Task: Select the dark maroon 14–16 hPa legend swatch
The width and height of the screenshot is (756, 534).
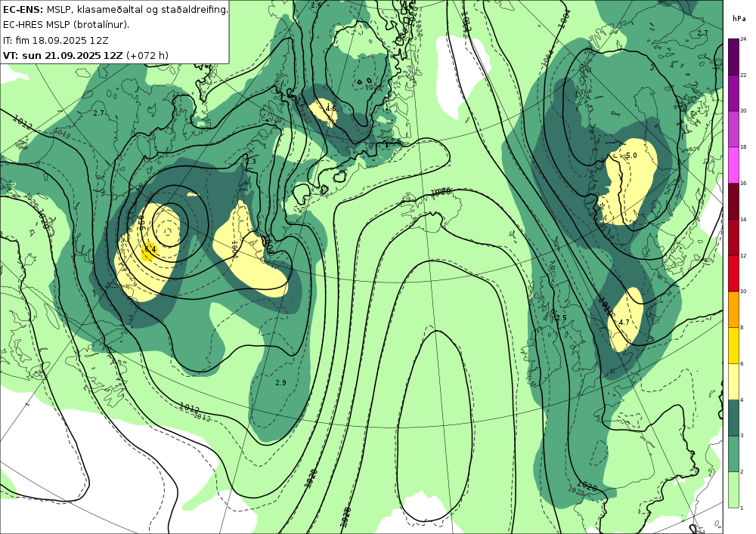Action: pos(733,201)
